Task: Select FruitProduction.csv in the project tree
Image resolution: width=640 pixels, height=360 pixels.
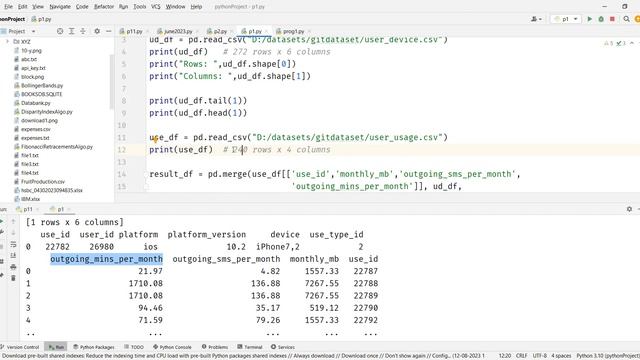Action: point(42,182)
